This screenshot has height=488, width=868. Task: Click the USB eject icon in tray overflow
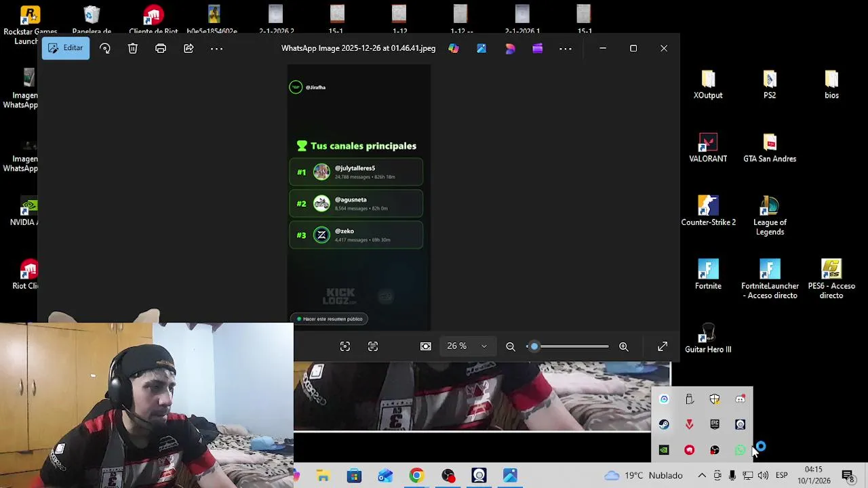(690, 399)
